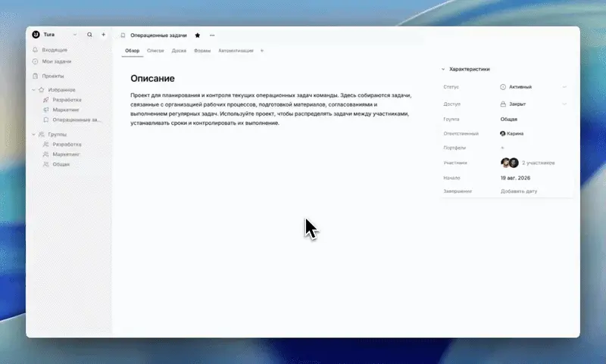Open Разработка group under Группы
606x364 pixels.
[67, 145]
